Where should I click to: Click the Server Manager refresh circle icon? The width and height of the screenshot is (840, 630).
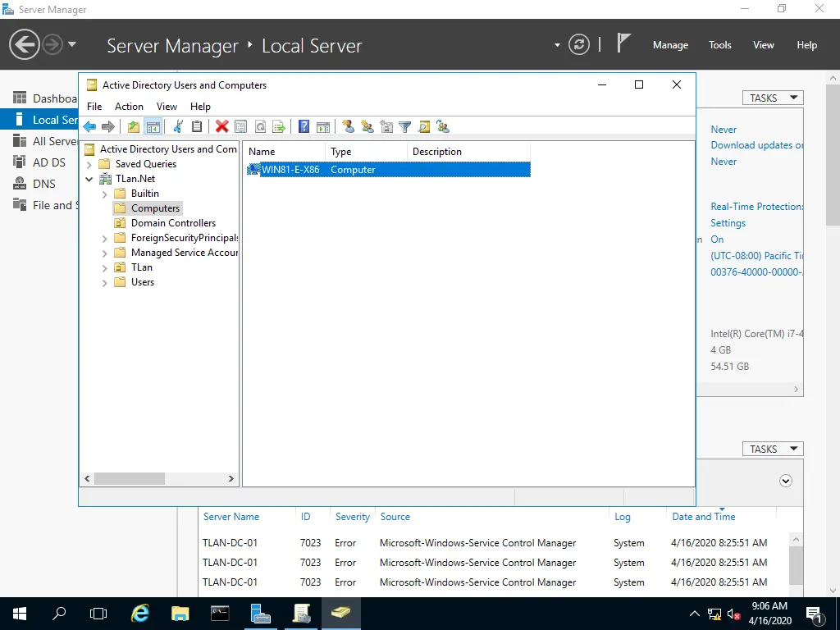coord(579,44)
